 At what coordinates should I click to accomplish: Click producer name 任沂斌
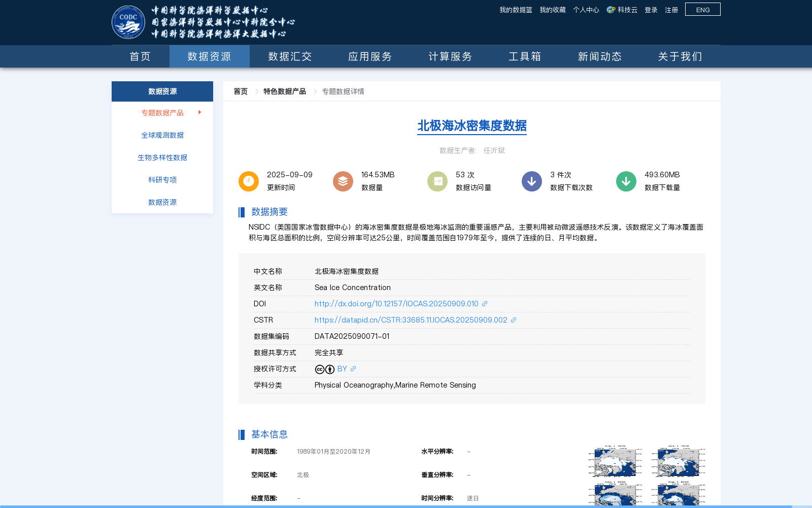click(494, 150)
